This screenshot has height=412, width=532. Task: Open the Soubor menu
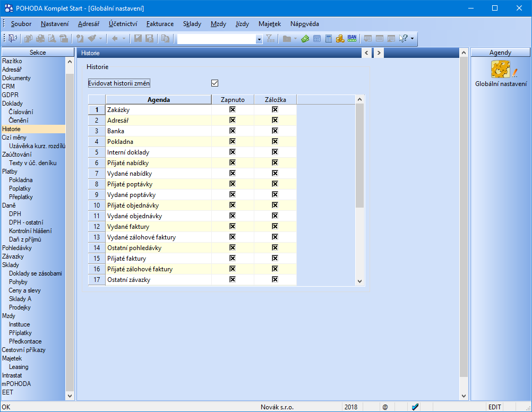point(21,24)
